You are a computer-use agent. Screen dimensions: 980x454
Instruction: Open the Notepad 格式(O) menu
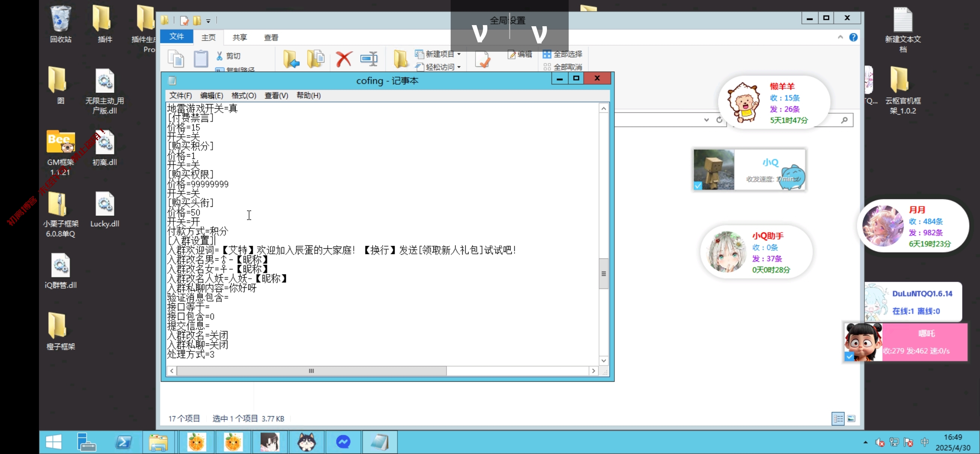(244, 96)
